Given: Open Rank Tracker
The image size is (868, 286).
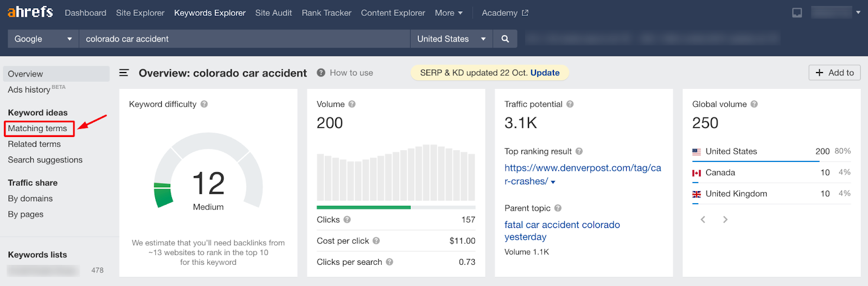Looking at the screenshot, I should pyautogui.click(x=327, y=13).
